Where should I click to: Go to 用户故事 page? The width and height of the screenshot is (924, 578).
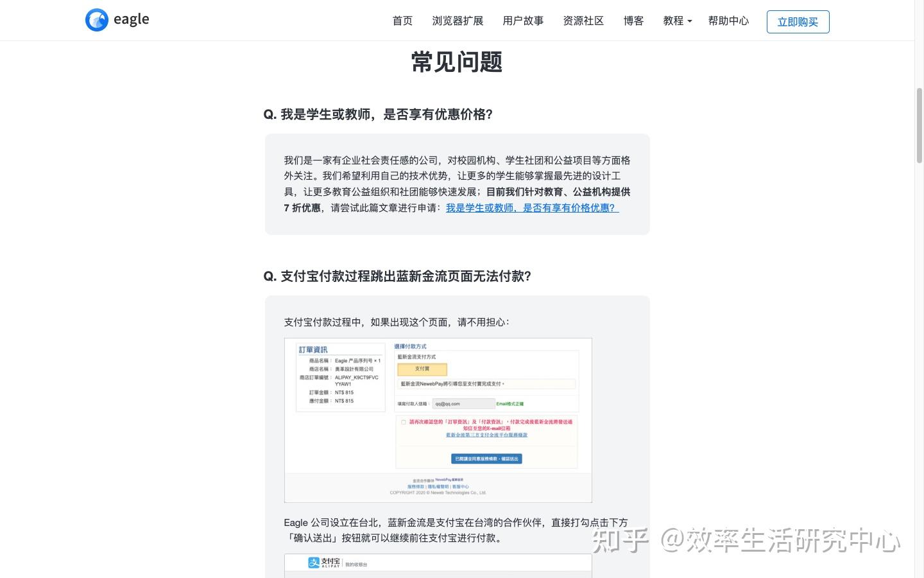(x=523, y=21)
